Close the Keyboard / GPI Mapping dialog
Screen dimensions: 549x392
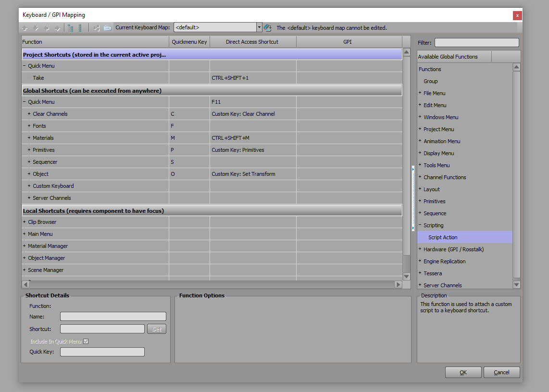pos(517,15)
